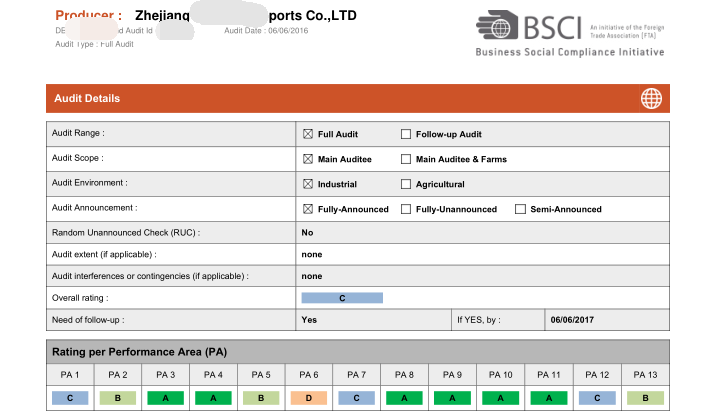
Task: Click the 'Producer :' orange label
Action: tap(88, 16)
